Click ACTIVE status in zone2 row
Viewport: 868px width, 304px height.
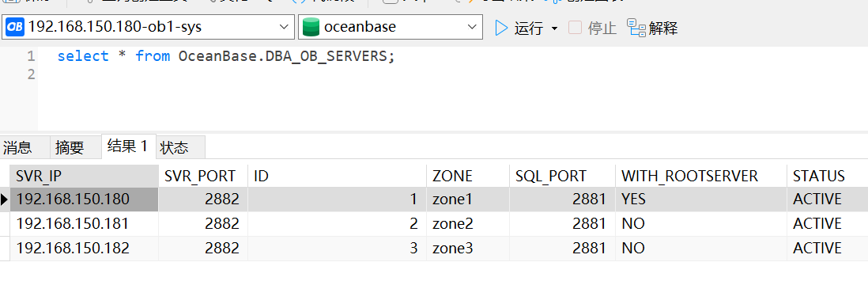[x=827, y=223]
